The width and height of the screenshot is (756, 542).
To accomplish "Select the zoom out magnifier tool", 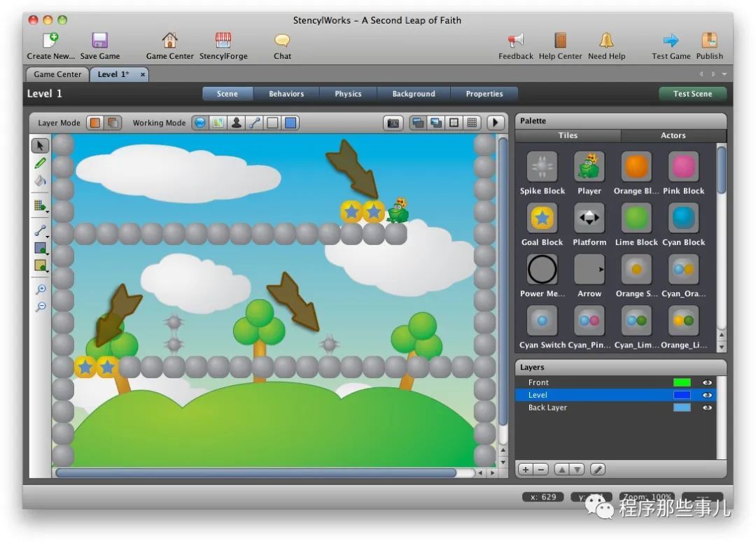I will [x=41, y=307].
